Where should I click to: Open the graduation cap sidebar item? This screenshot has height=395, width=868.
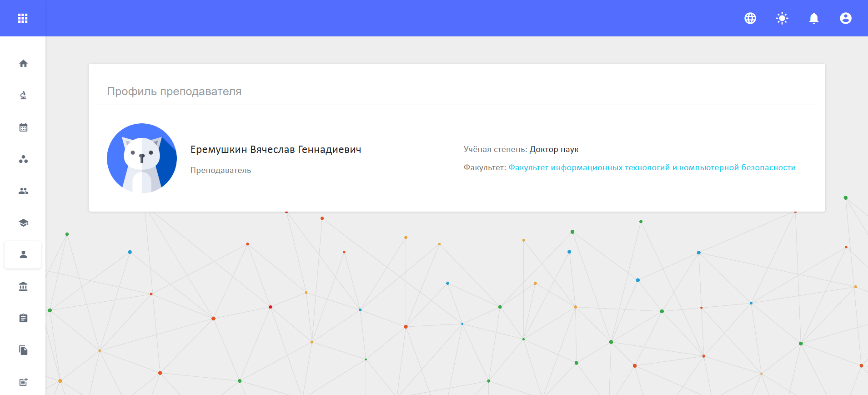pos(23,223)
